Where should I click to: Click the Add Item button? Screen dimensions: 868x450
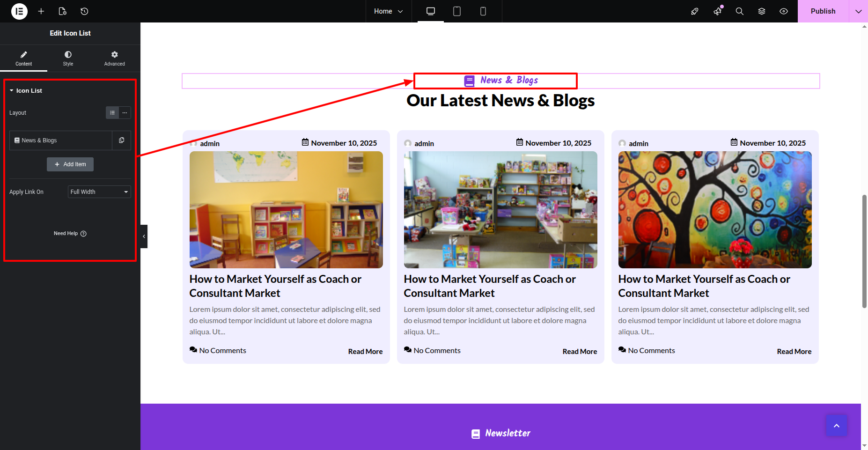70,164
